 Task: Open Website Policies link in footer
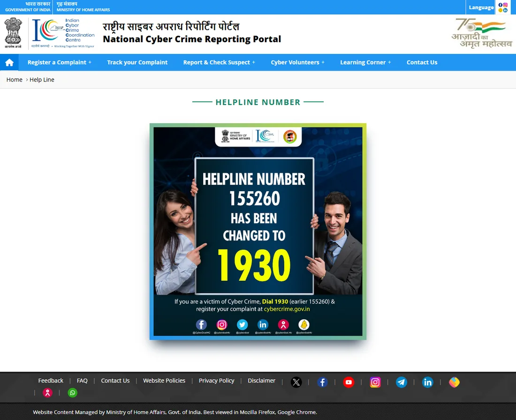164,381
